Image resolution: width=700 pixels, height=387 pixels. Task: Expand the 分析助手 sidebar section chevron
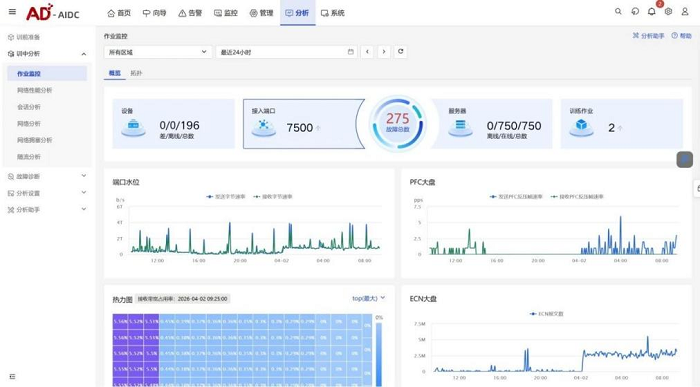84,209
